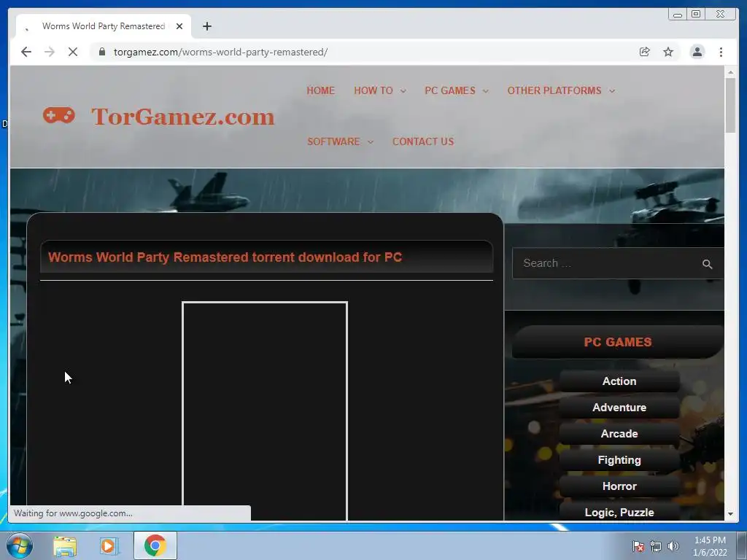
Task: Click the address bar URL
Action: point(220,52)
